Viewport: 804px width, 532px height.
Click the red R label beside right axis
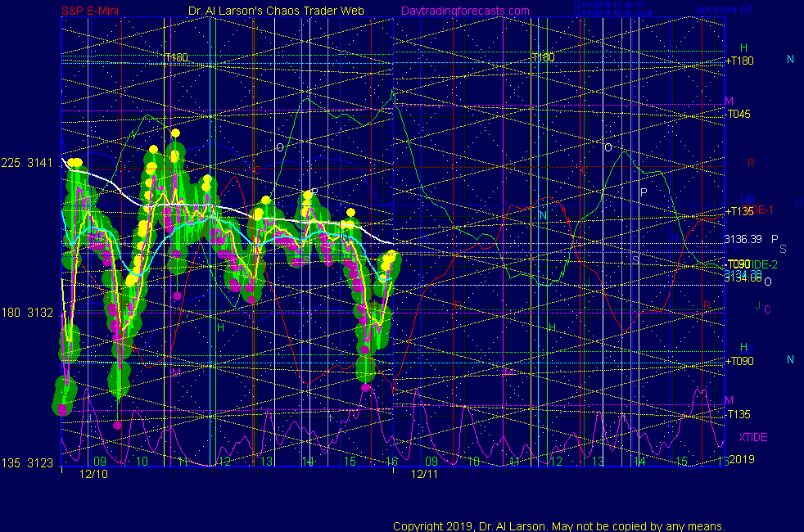[x=751, y=163]
